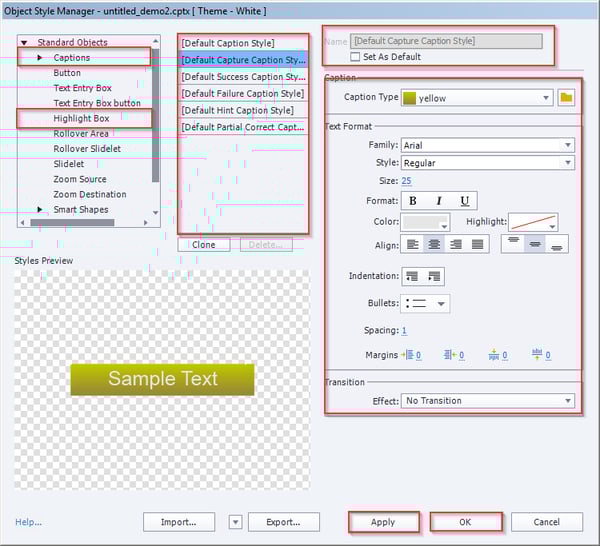Expand the Smart Shapes tree node
This screenshot has height=546, width=600.
[39, 210]
